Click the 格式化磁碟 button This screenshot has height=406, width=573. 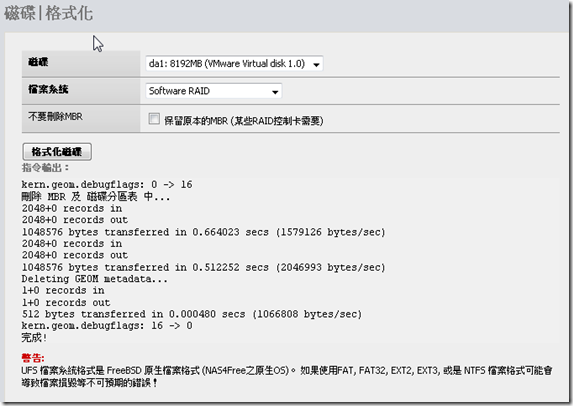(x=57, y=152)
